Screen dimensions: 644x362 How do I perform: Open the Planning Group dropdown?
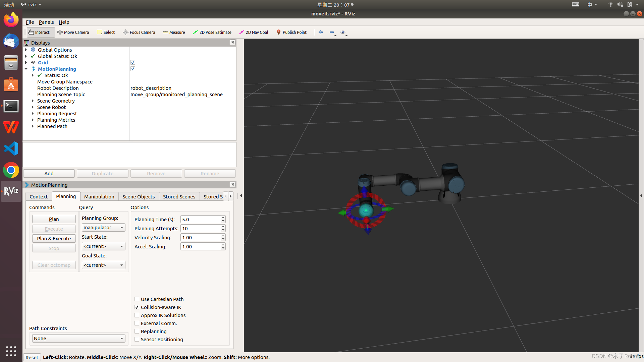point(103,228)
